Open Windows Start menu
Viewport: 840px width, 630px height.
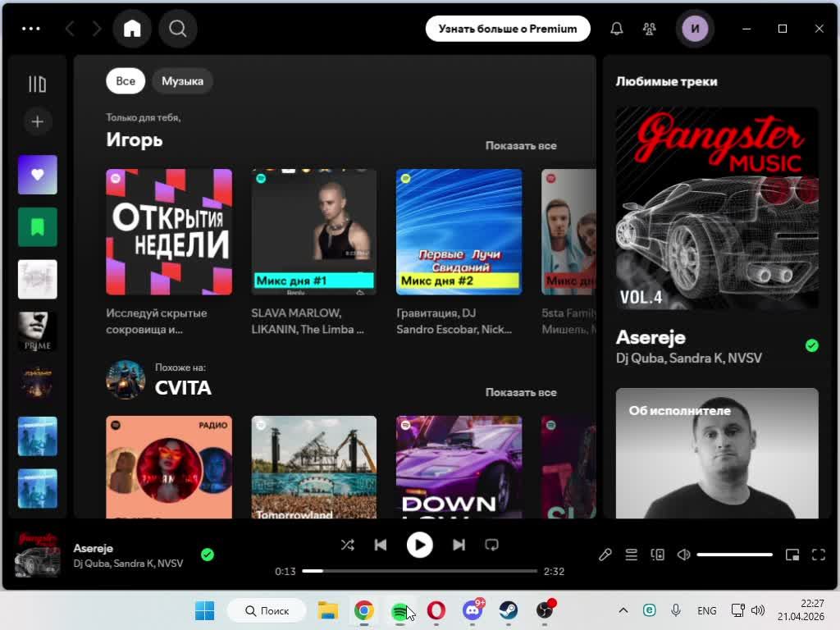tap(204, 610)
